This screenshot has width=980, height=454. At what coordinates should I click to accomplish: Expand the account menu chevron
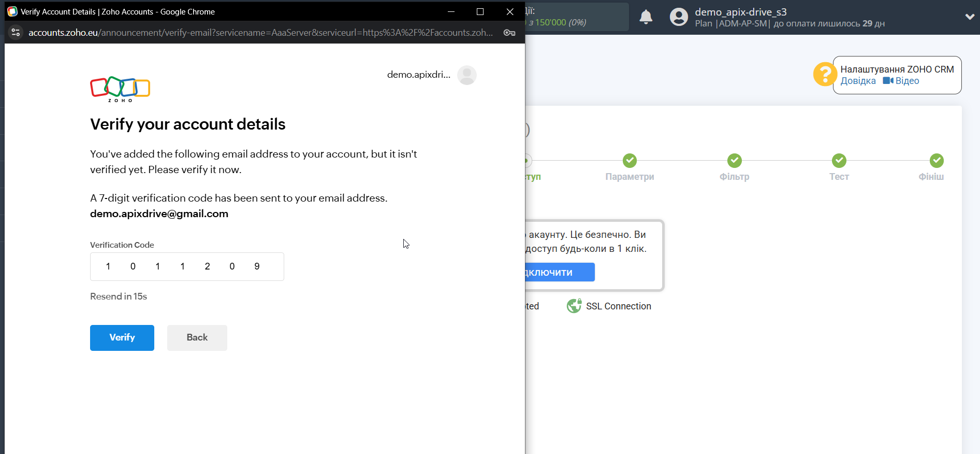click(970, 17)
